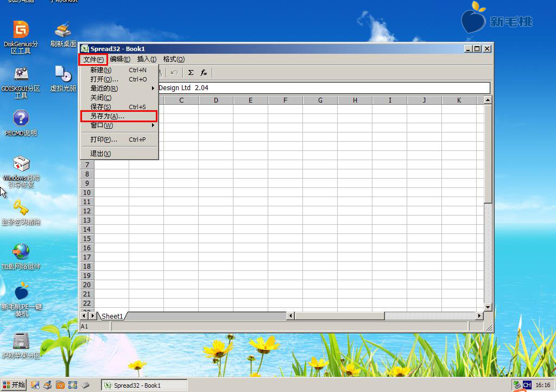Choose 退出(X) to quit Spread32
The width and height of the screenshot is (556, 392).
pyautogui.click(x=119, y=154)
